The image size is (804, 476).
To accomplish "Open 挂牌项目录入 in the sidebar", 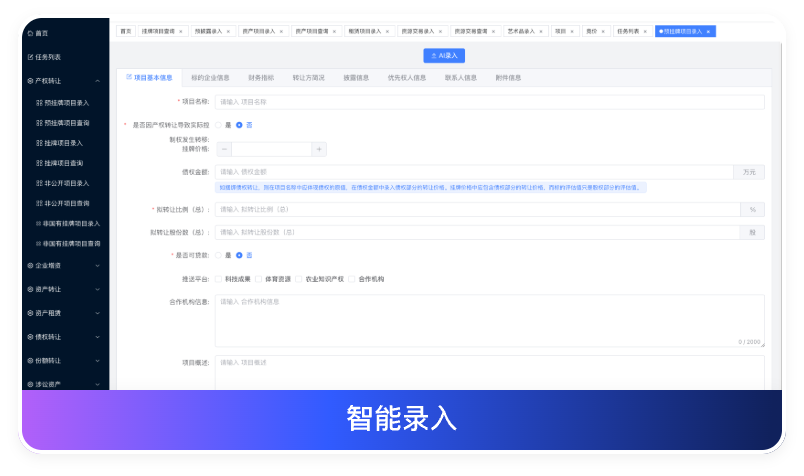I will tap(63, 143).
